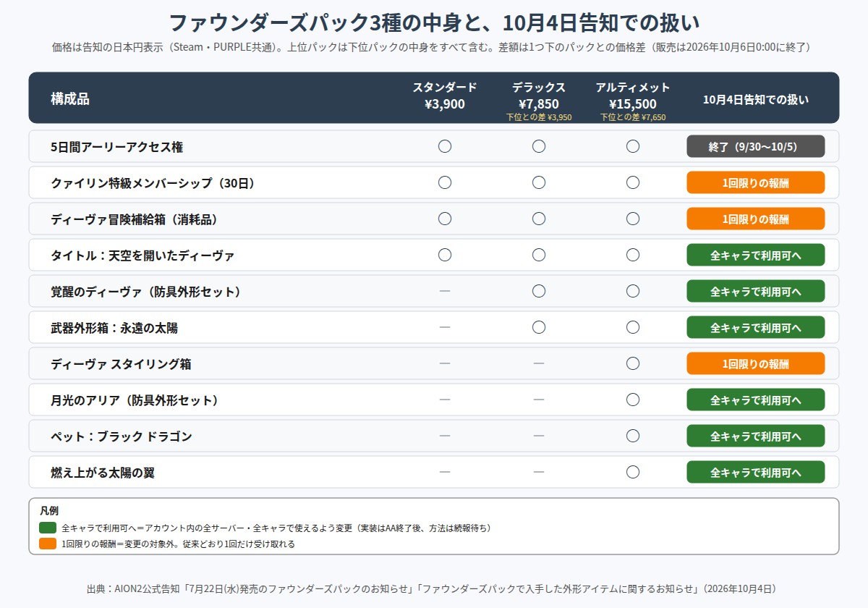The height and width of the screenshot is (608, 868).
Task: Click the subtitle about 価格は告知の日本円表示
Action: pos(434,47)
